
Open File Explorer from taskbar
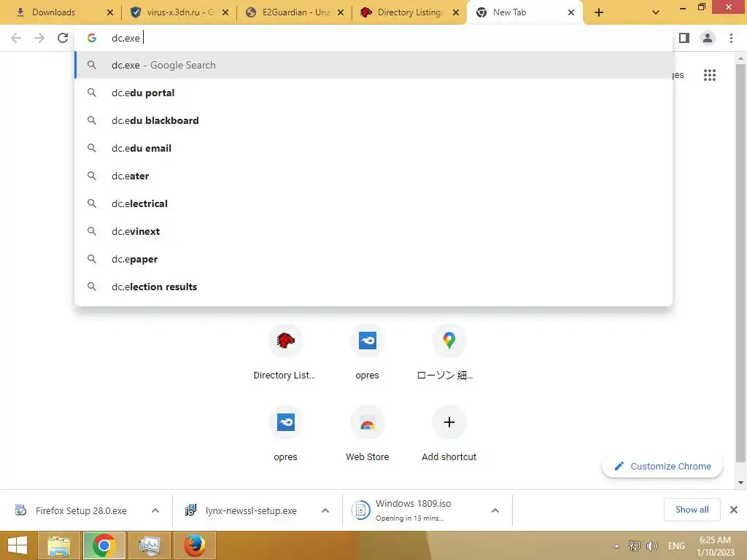coord(60,545)
